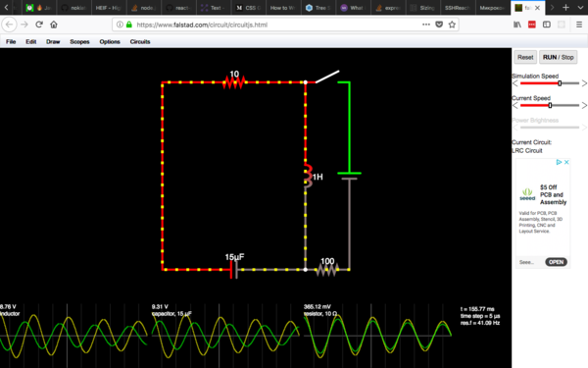Close the active falstad tab
Image resolution: width=588 pixels, height=368 pixels.
tap(537, 8)
